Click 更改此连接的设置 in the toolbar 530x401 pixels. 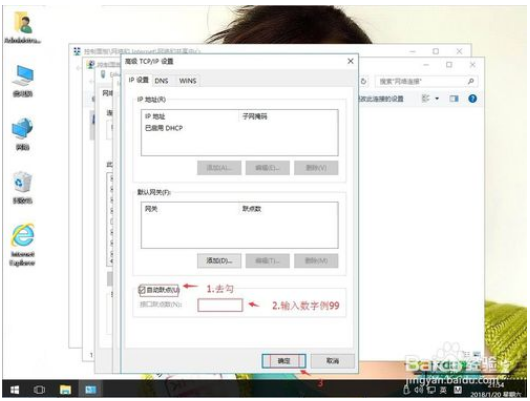coord(381,99)
